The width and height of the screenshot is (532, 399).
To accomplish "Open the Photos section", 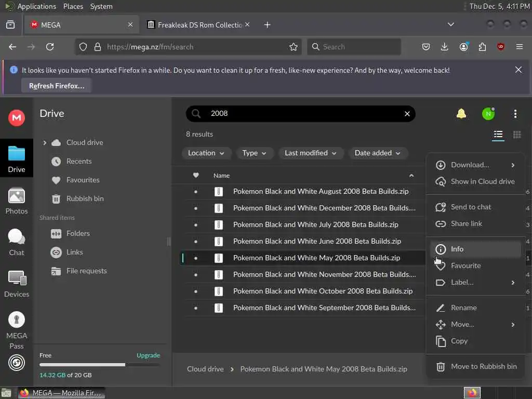I will point(16,201).
